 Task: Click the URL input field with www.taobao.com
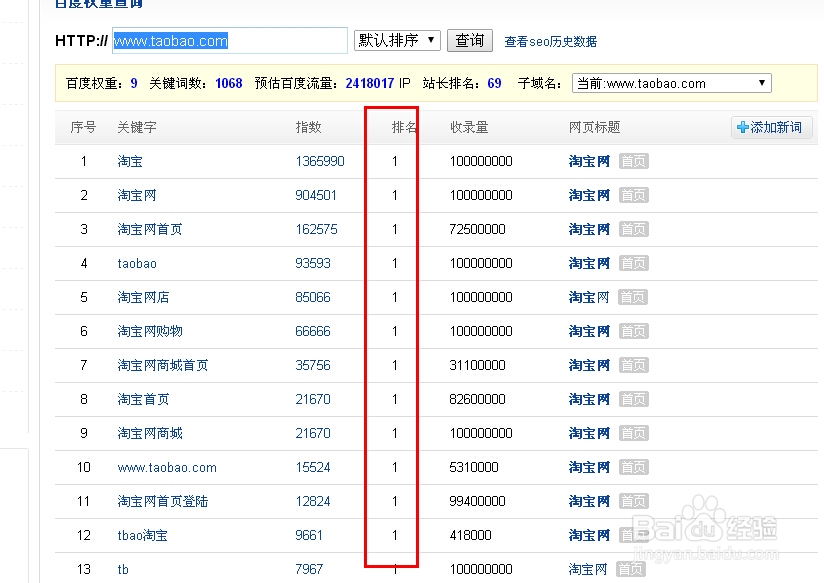(x=230, y=40)
